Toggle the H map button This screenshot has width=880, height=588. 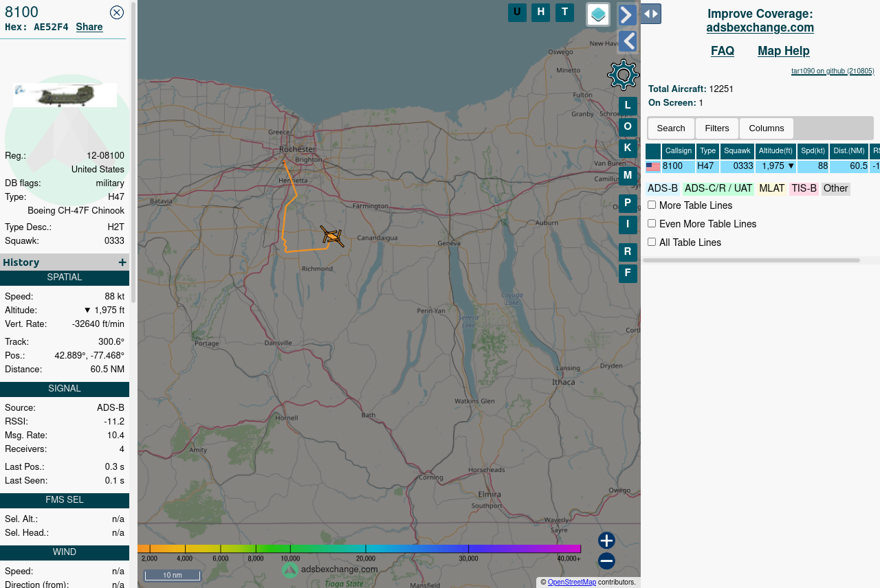[540, 12]
